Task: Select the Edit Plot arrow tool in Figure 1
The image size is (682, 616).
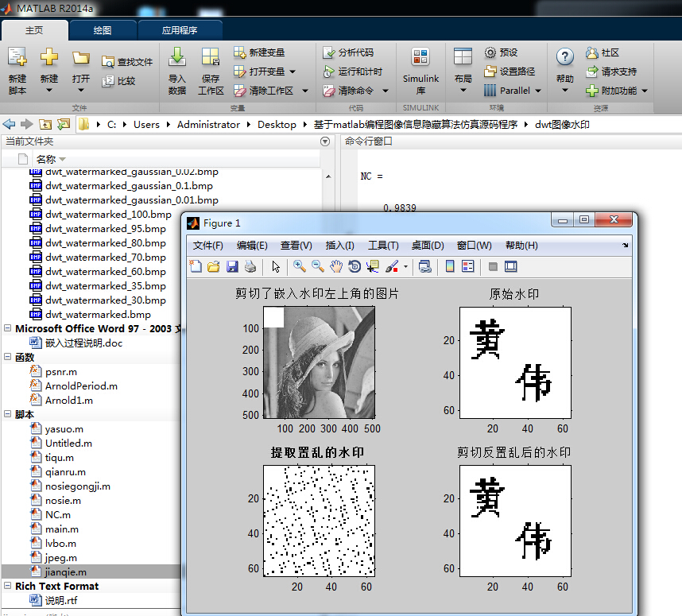Action: (276, 266)
